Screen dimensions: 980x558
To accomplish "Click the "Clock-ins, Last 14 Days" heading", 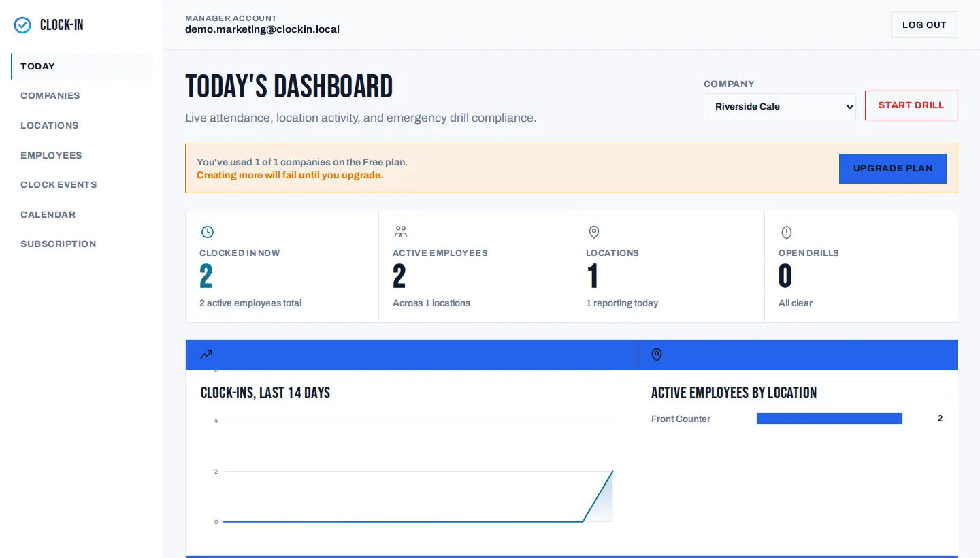I will (x=265, y=393).
